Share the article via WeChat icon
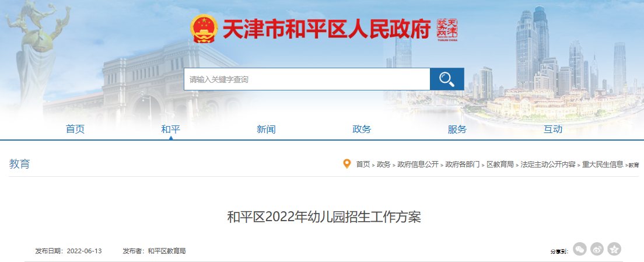The width and height of the screenshot is (644, 262). pyautogui.click(x=580, y=249)
